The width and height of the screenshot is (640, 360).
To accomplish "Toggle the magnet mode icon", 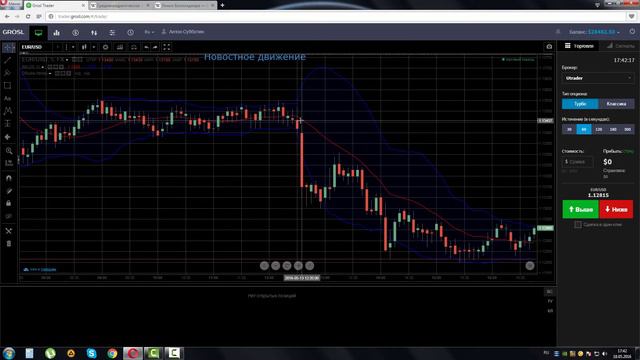I will pyautogui.click(x=9, y=178).
